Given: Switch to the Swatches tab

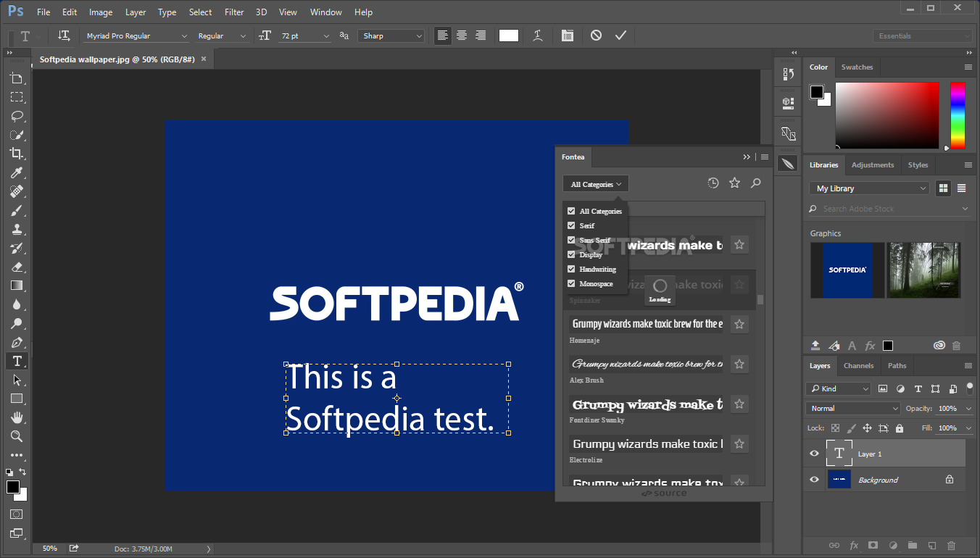Looking at the screenshot, I should click(857, 67).
